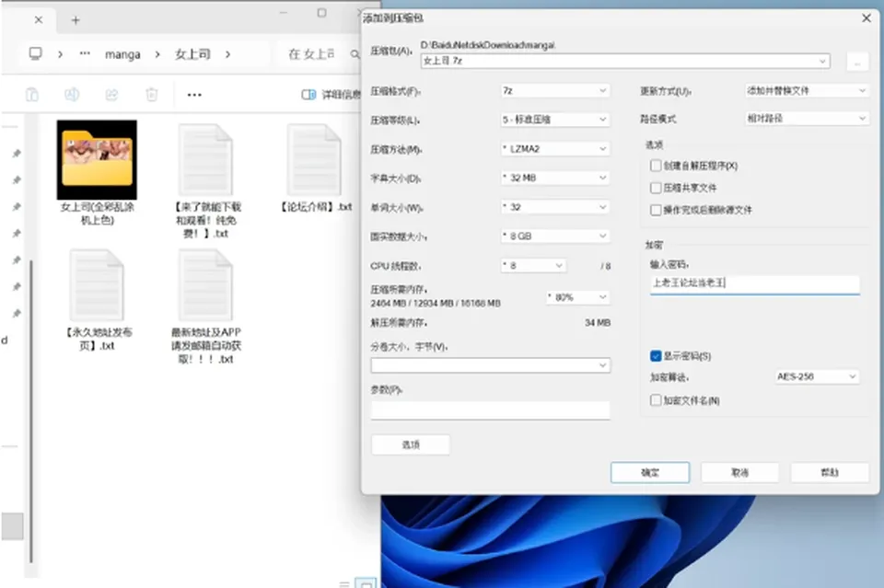Add a new Explorer tab with plus
This screenshot has width=884, height=588.
76,20
